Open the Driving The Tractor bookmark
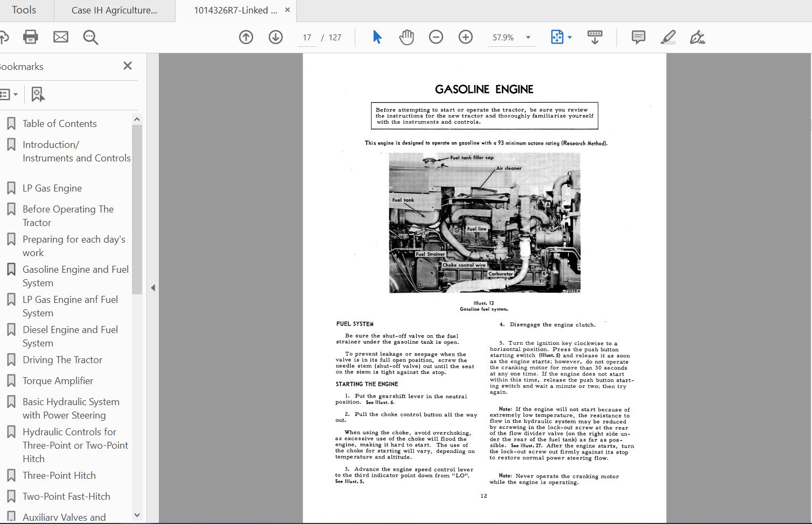Screen dimensions: 812x524 point(62,360)
